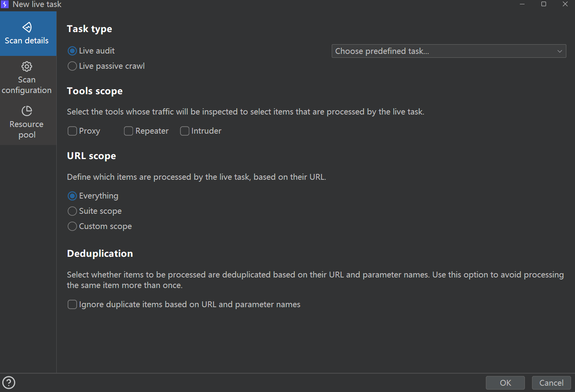Viewport: 575px width, 392px height.
Task: Tick the Repeater checkbox
Action: click(129, 131)
